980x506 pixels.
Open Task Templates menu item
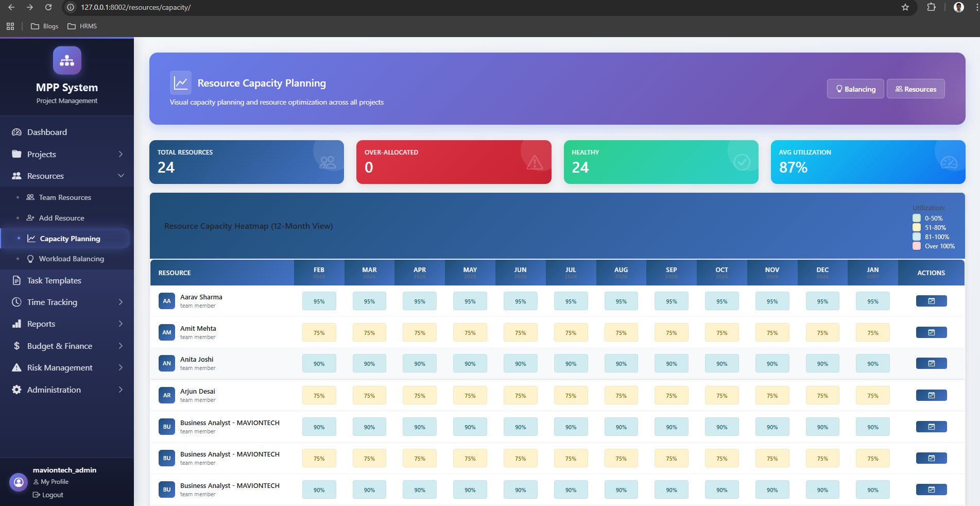[54, 280]
